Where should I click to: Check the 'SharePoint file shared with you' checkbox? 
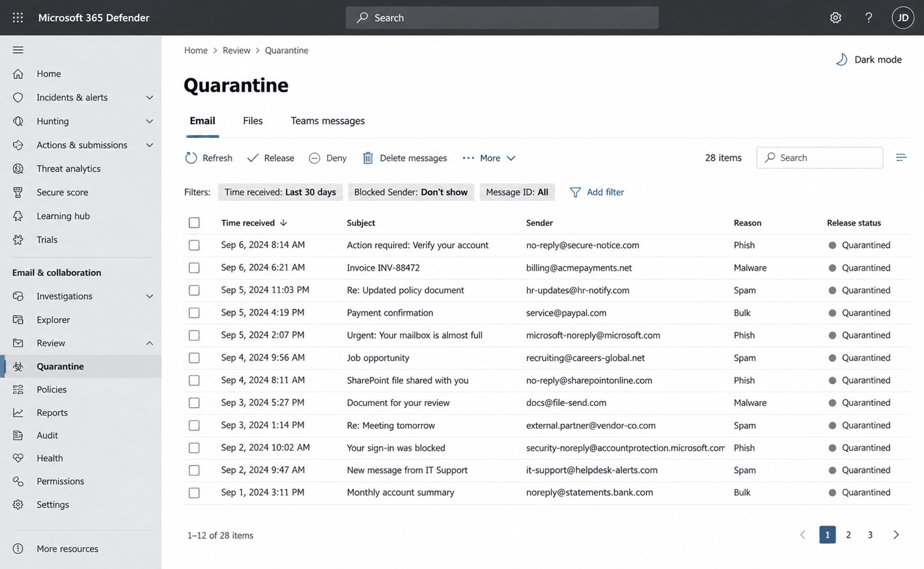coord(194,380)
